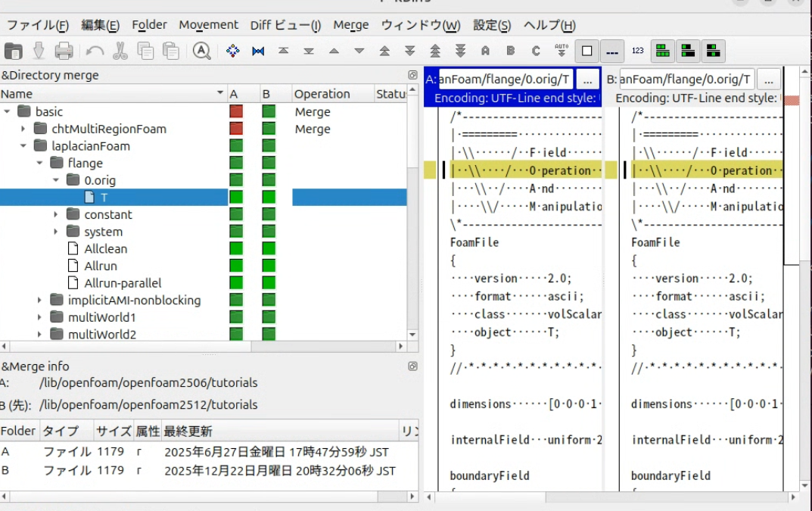This screenshot has width=812, height=511.
Task: Collapse the laplacianFoam folder
Action: pyautogui.click(x=23, y=146)
